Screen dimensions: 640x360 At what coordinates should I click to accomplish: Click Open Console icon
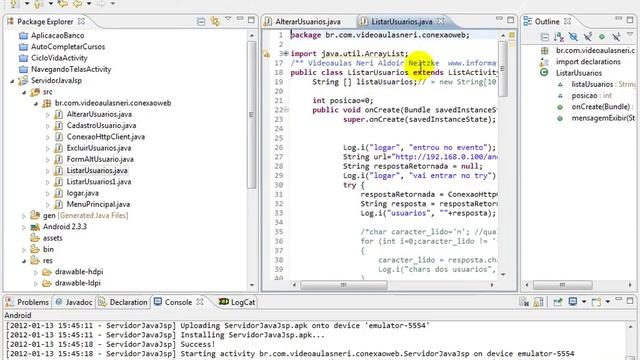tap(596, 302)
